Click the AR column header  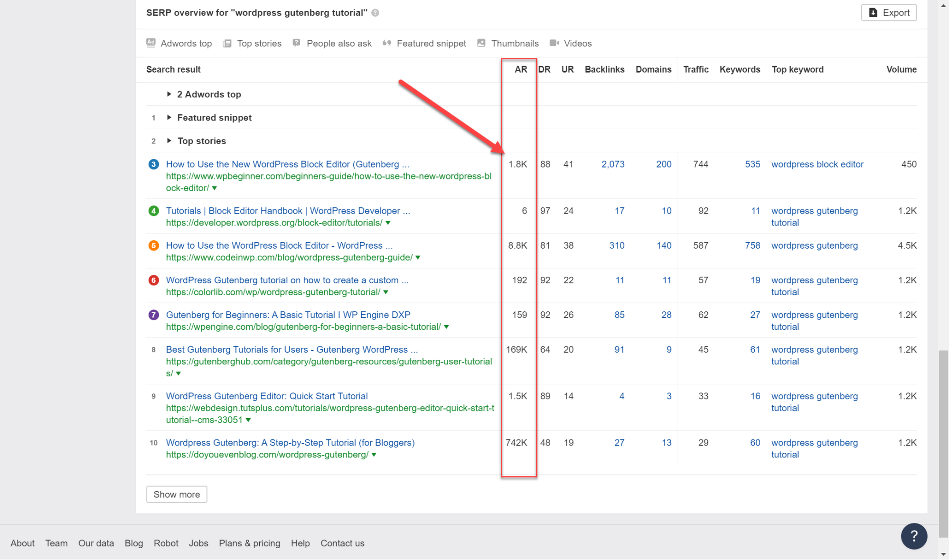pos(521,69)
